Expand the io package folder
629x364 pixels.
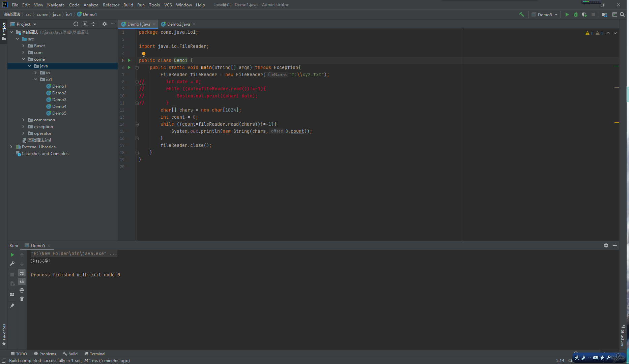point(36,73)
